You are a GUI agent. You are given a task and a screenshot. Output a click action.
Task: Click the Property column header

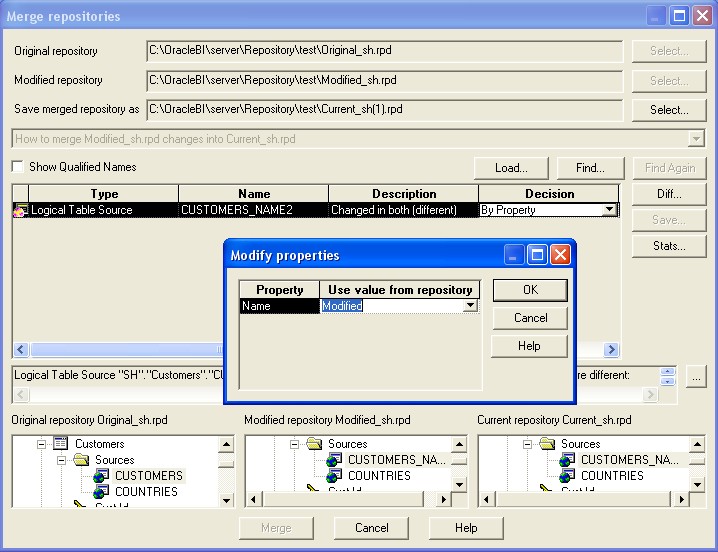[279, 290]
